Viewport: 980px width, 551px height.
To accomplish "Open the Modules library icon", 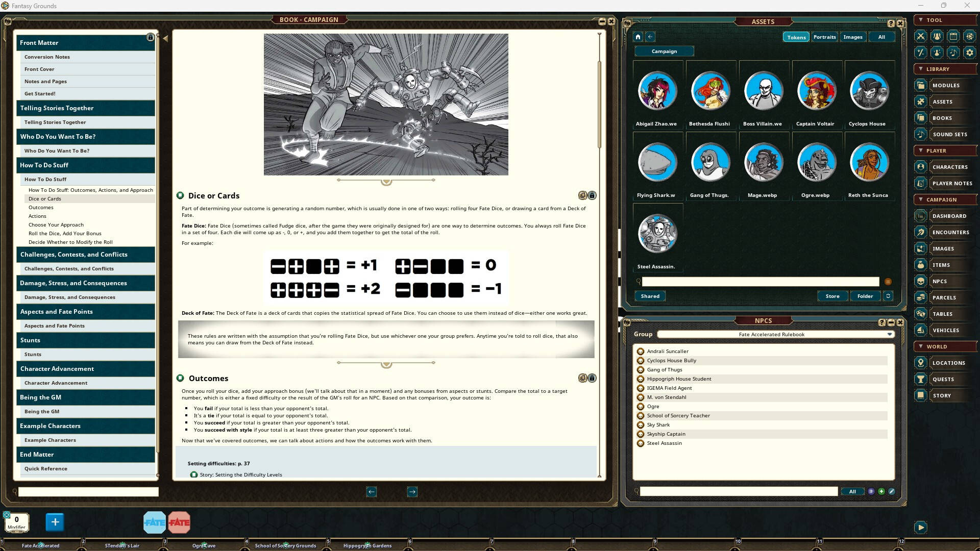I will click(x=920, y=85).
